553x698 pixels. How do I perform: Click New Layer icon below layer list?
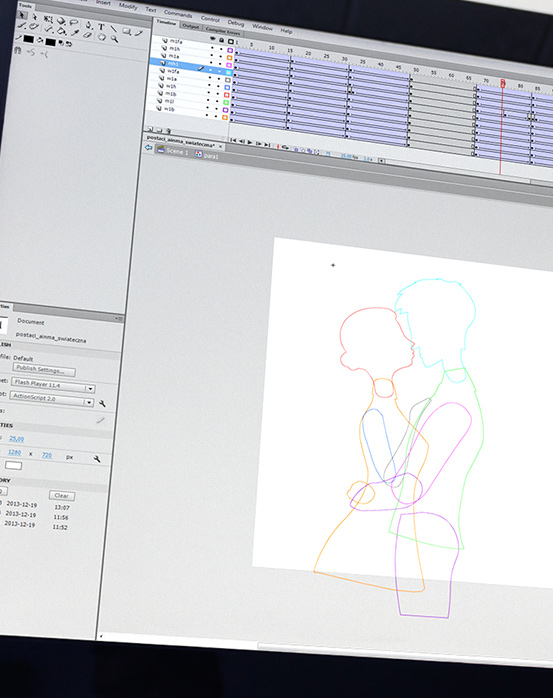150,129
